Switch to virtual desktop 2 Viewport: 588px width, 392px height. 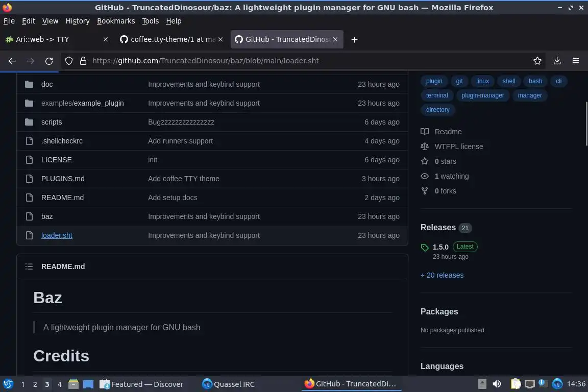click(35, 384)
